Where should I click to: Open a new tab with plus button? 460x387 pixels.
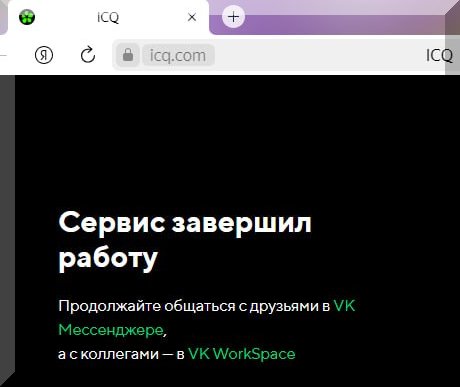coord(233,17)
